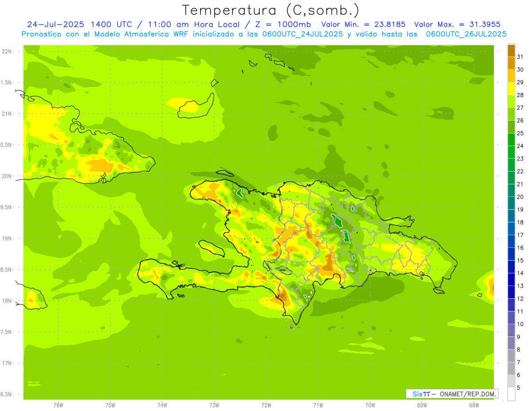Image resolution: width=532 pixels, height=411 pixels.
Task: Click the 21N latitude label
Action: pos(6,114)
